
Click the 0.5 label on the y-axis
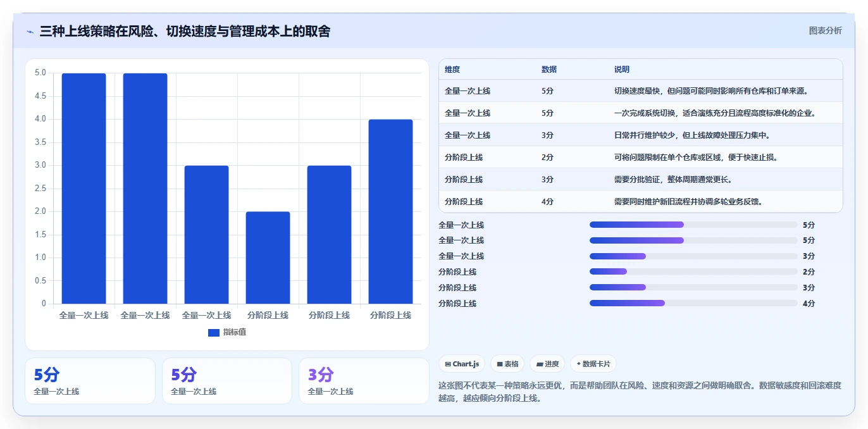click(40, 281)
